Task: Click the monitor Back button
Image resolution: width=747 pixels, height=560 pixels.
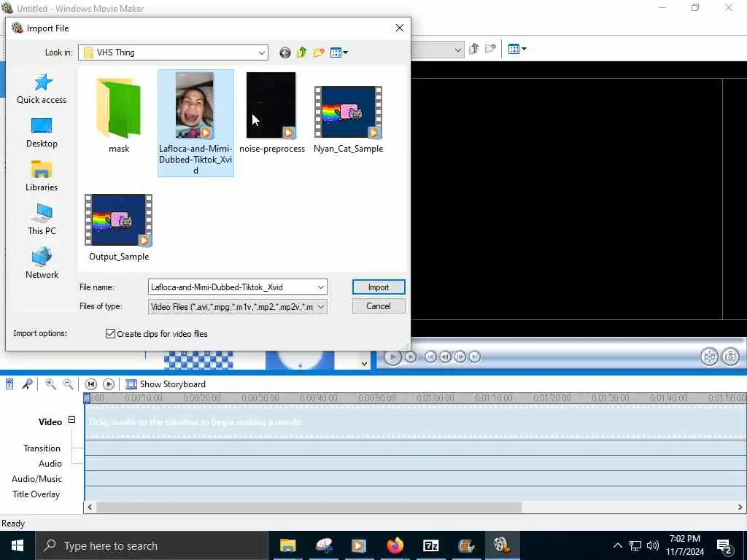Action: coord(430,357)
